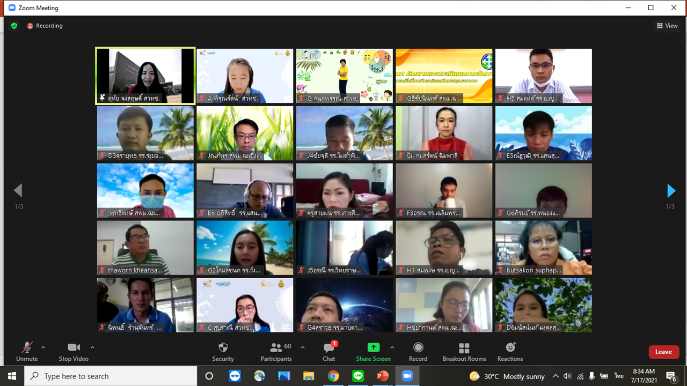Open the View layout menu
687x386 pixels.
click(667, 26)
